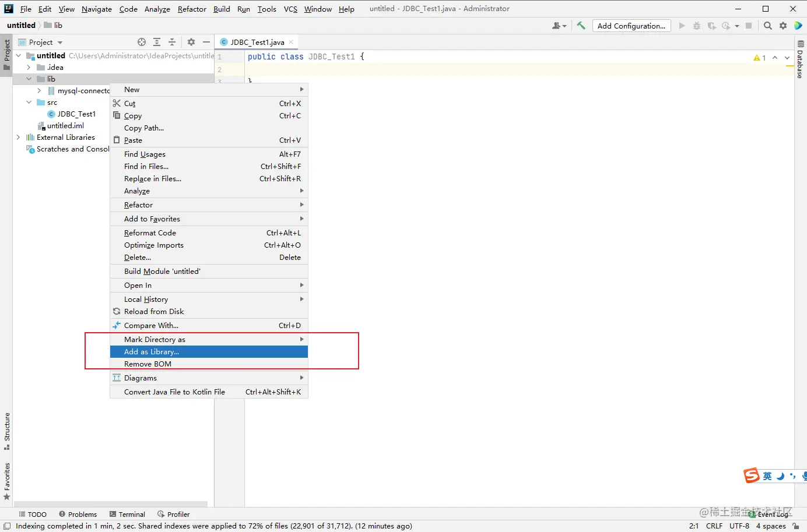Open Add Configuration dropdown
This screenshot has width=807, height=532.
631,26
